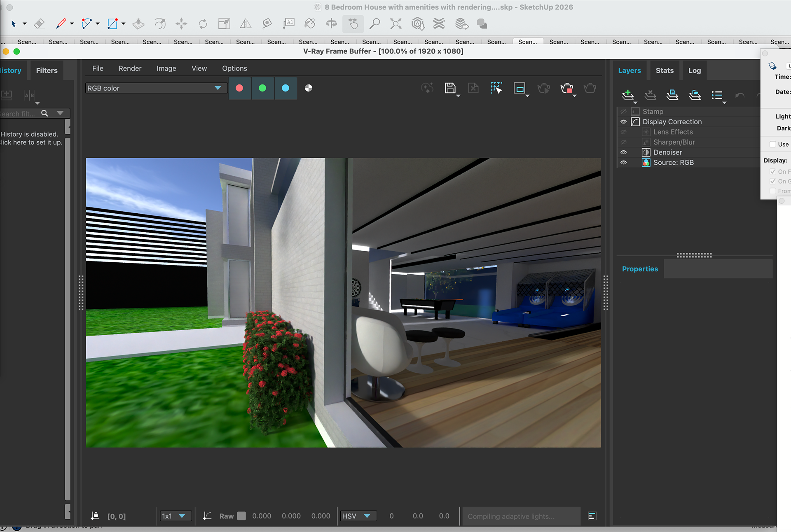Click the mono alpha channel icon

308,88
